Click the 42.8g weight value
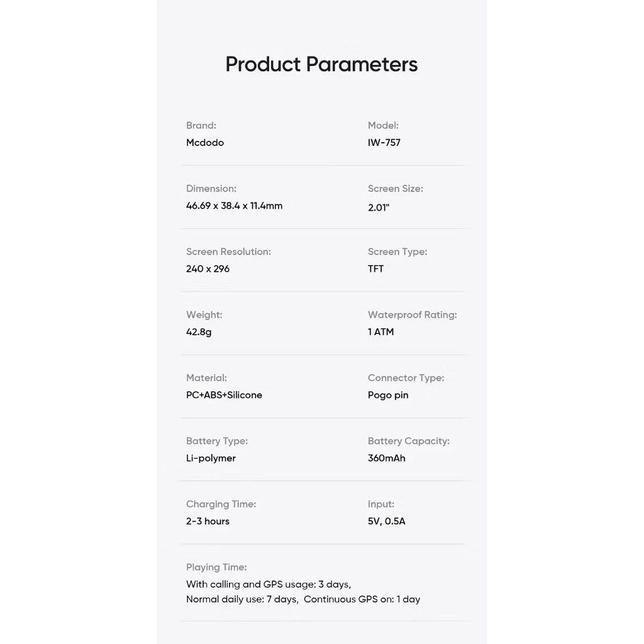Screen dimensions: 644x644 pyautogui.click(x=199, y=332)
